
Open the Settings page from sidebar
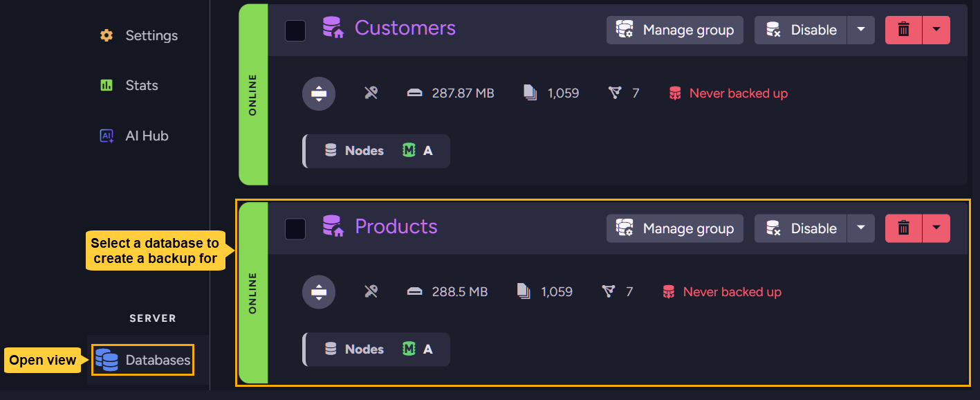[151, 35]
